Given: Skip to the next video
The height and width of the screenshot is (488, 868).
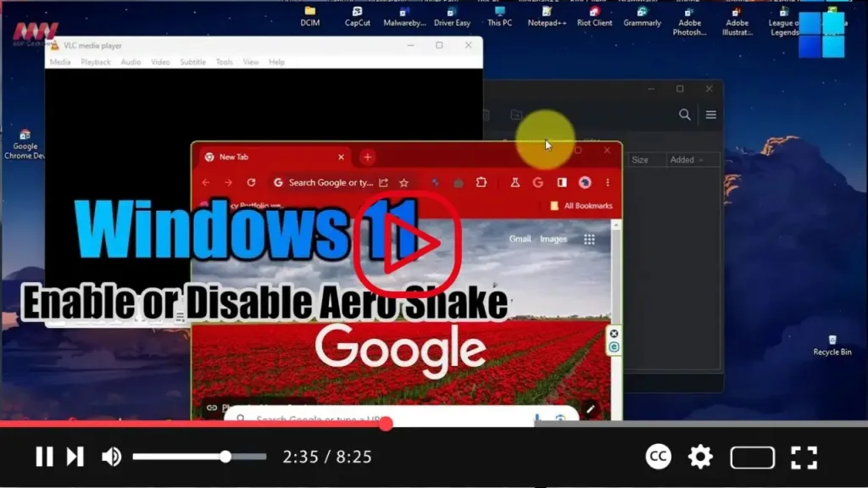Looking at the screenshot, I should [x=75, y=457].
